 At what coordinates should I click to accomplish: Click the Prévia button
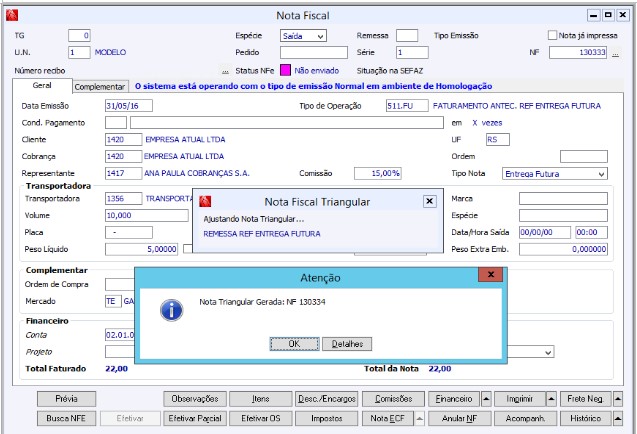[67, 399]
